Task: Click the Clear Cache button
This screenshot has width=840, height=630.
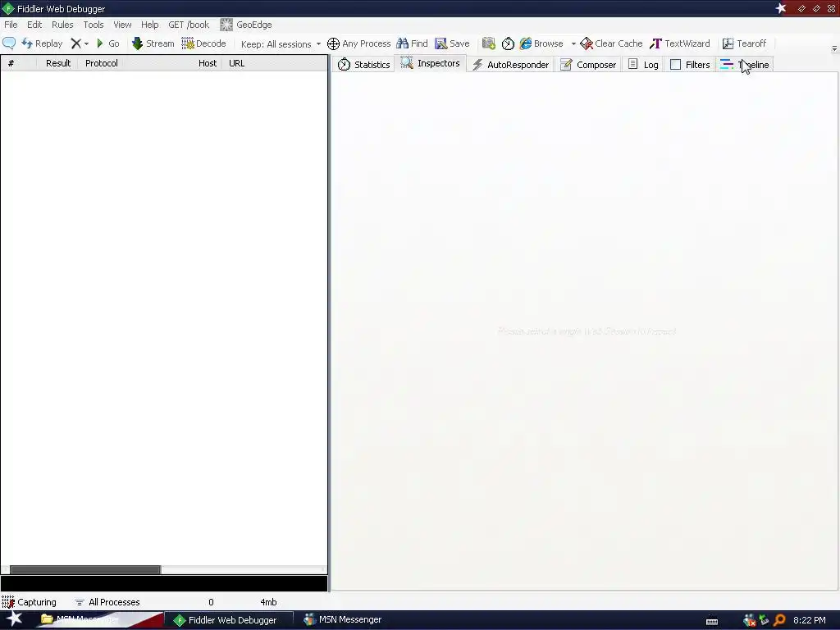Action: click(x=611, y=43)
